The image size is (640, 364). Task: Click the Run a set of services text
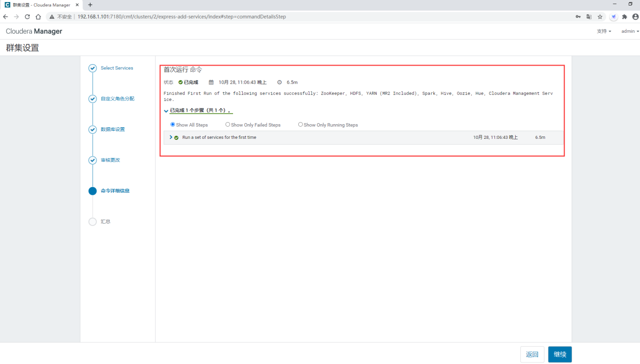tap(219, 137)
